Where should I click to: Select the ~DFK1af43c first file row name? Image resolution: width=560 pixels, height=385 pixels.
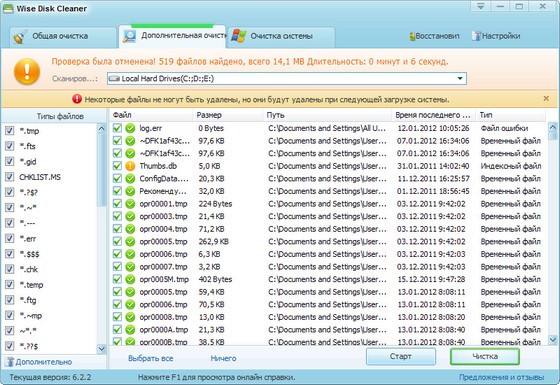(165, 141)
